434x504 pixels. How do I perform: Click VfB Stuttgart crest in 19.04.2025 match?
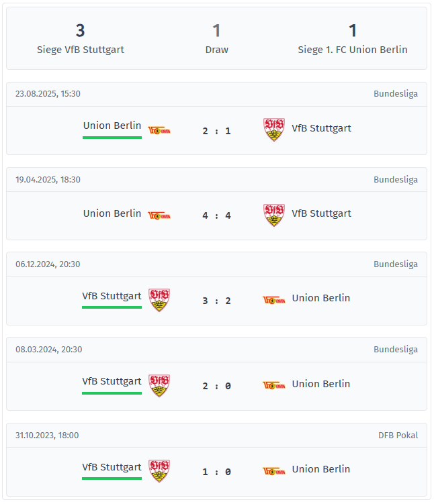[x=273, y=215]
